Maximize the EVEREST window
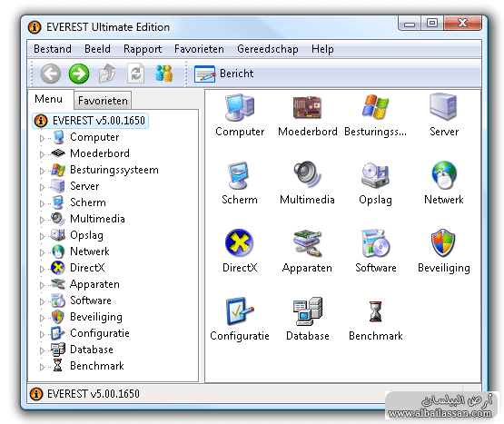The height and width of the screenshot is (424, 504). point(431,23)
